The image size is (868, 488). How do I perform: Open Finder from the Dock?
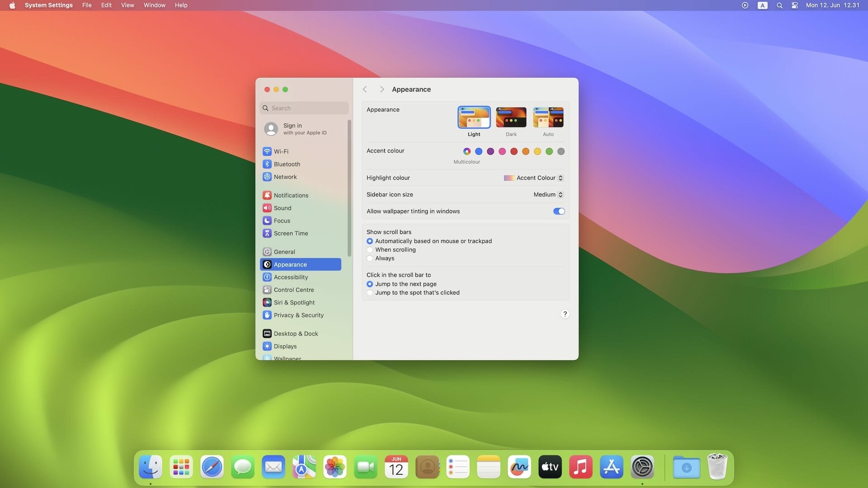click(150, 467)
